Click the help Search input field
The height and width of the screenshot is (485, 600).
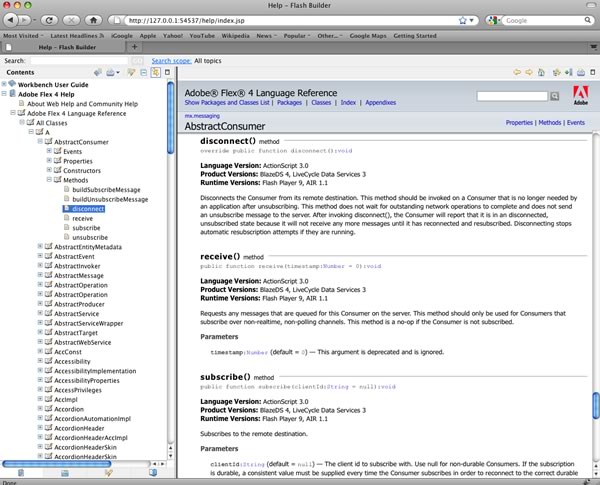pyautogui.click(x=79, y=61)
